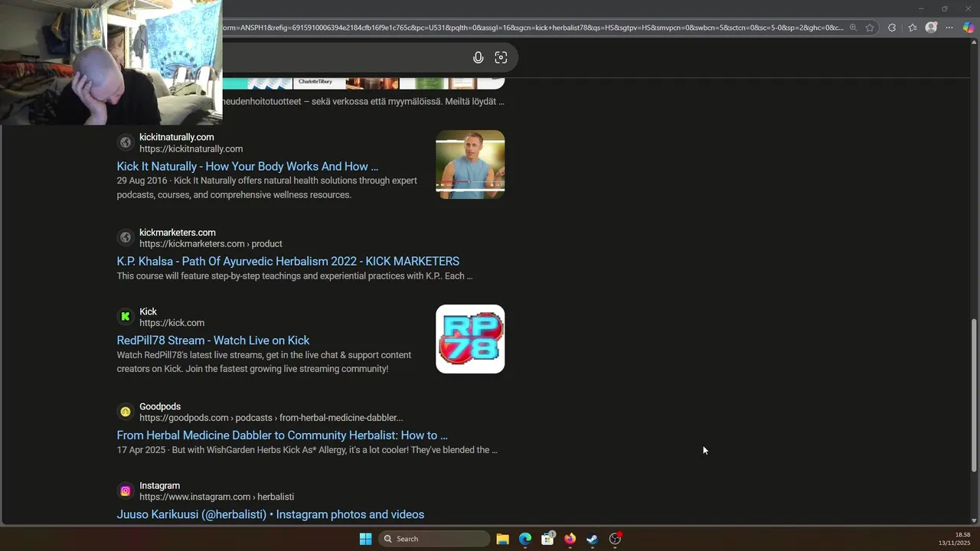Click the https://kickitnaturally.com URL text
This screenshot has height=551, width=980.
[191, 149]
